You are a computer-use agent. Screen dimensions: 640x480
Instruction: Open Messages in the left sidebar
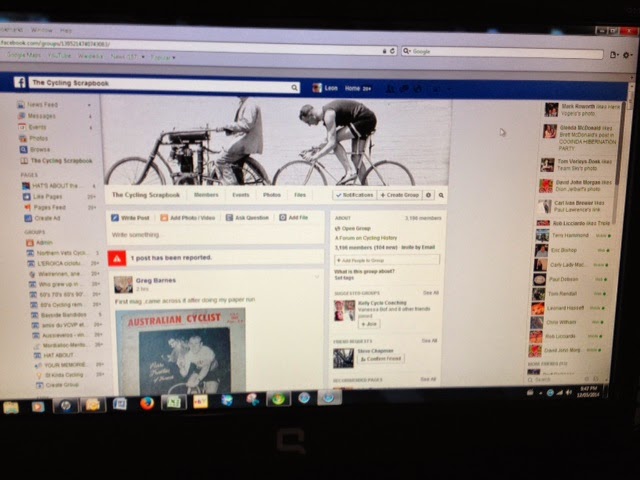pyautogui.click(x=41, y=116)
